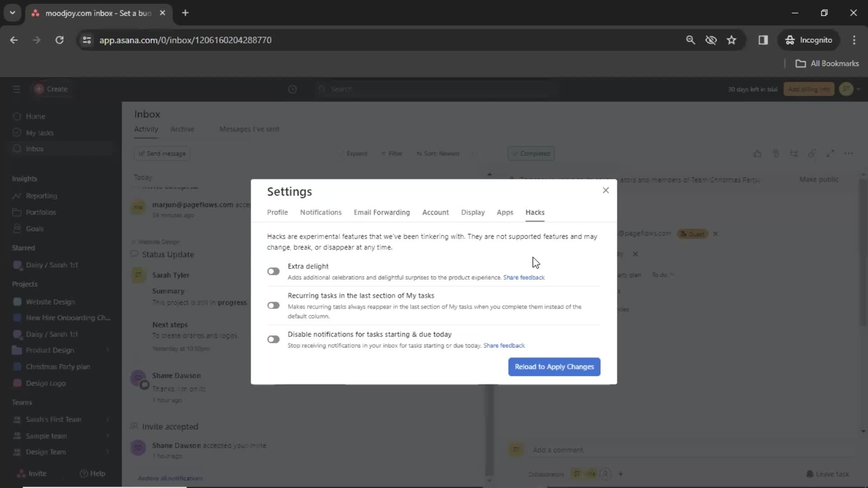868x488 pixels.
Task: Click the Completed task button
Action: [x=531, y=154]
